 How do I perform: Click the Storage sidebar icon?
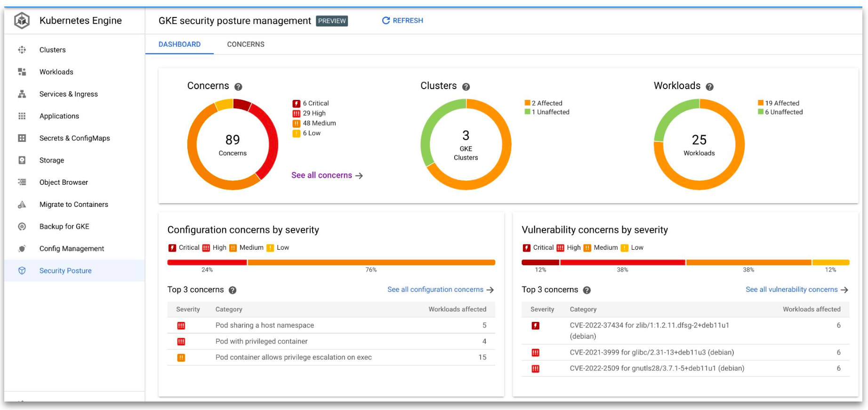click(x=22, y=160)
